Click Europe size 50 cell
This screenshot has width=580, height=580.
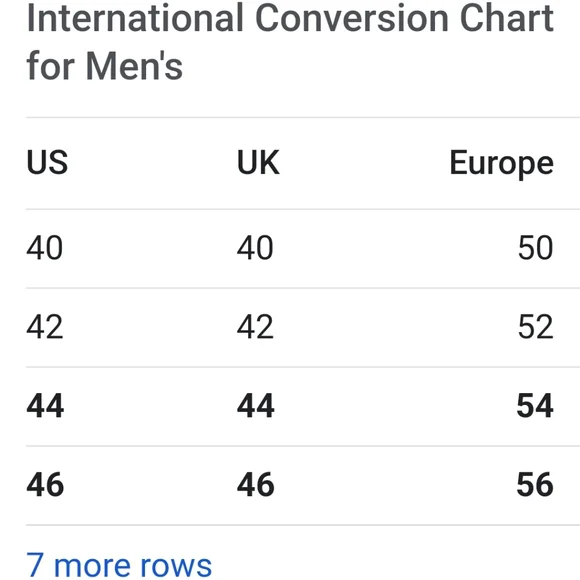pos(536,248)
